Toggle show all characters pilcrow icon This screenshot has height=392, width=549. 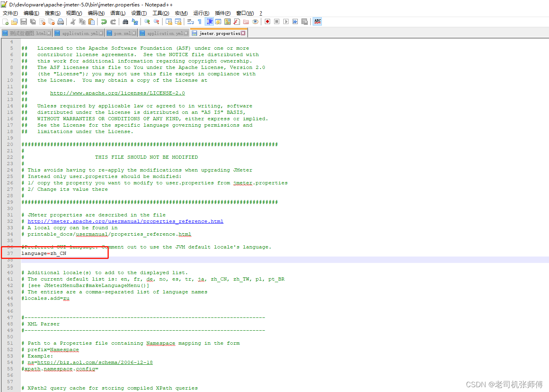199,22
